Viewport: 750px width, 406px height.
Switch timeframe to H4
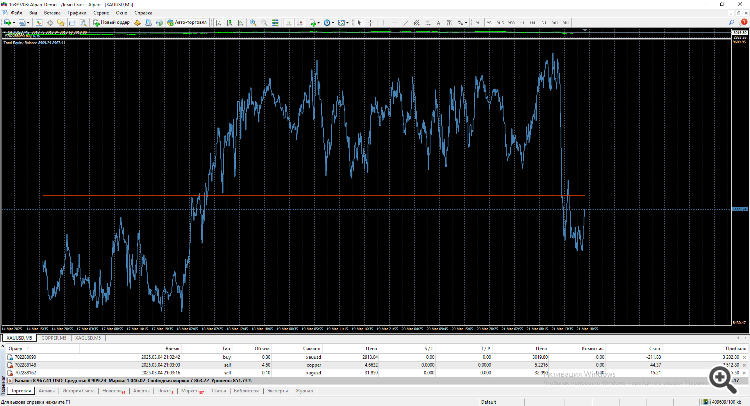pos(533,22)
